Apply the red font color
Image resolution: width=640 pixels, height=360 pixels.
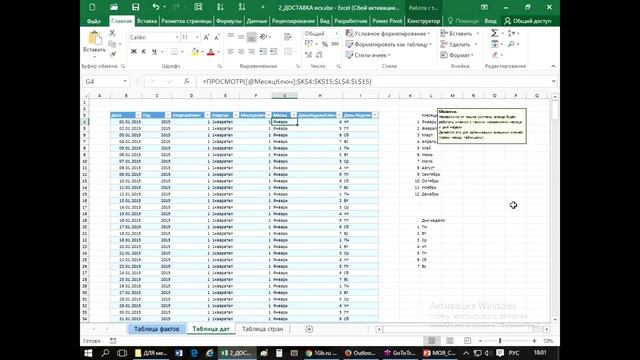tap(211, 52)
